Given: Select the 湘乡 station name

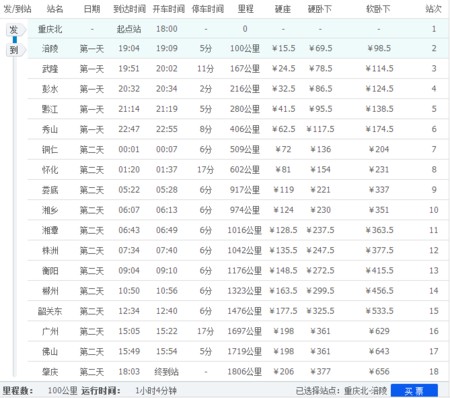Looking at the screenshot, I should (x=50, y=210).
